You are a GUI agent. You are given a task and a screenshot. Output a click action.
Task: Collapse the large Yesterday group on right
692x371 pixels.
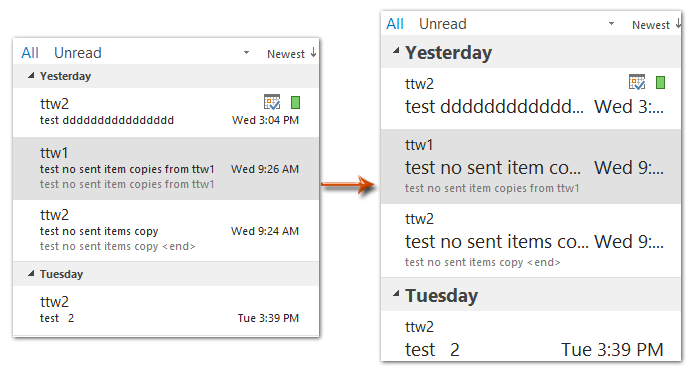[x=396, y=51]
